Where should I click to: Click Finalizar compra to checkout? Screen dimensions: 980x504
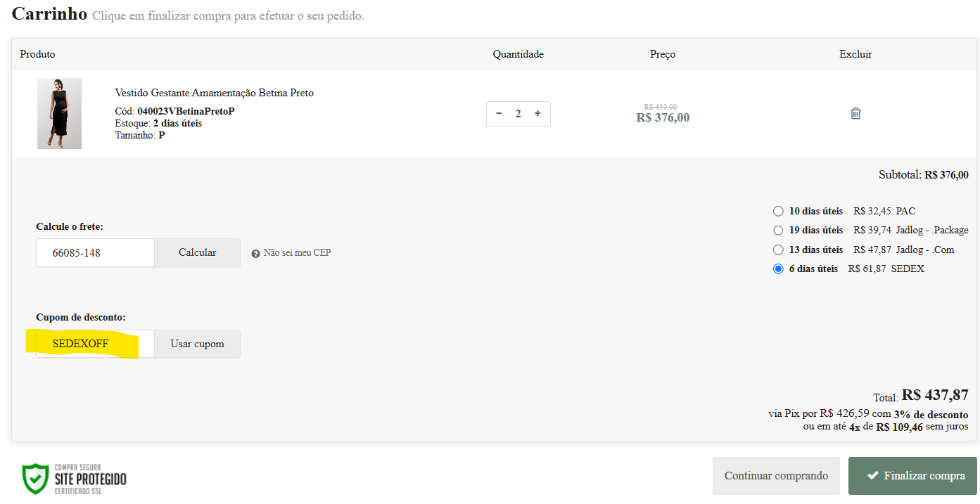click(x=912, y=476)
